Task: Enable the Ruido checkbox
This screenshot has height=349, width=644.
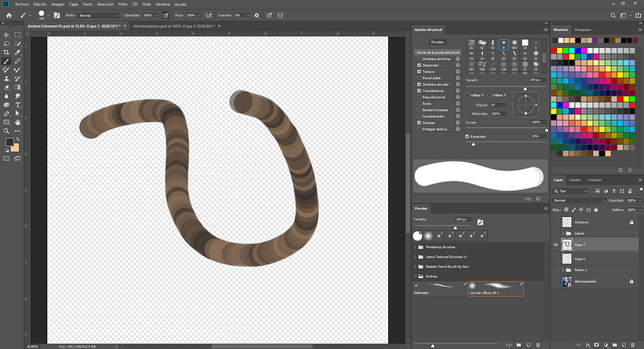Action: click(x=419, y=104)
